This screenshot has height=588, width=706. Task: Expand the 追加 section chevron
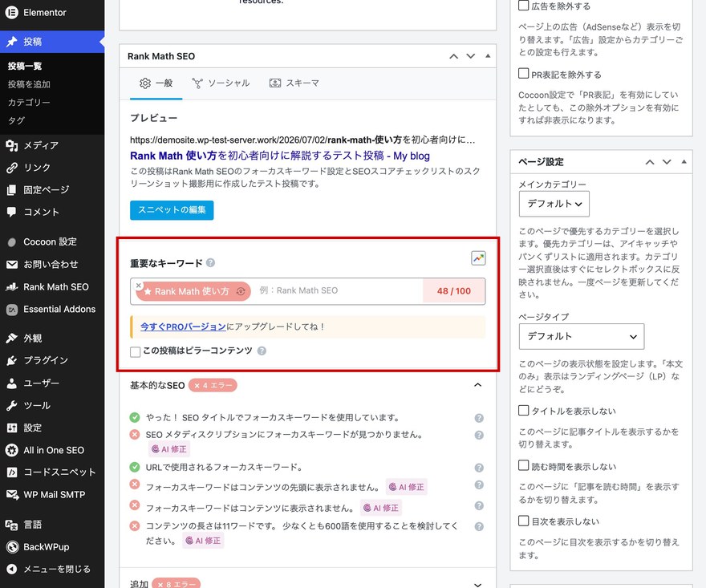(478, 585)
